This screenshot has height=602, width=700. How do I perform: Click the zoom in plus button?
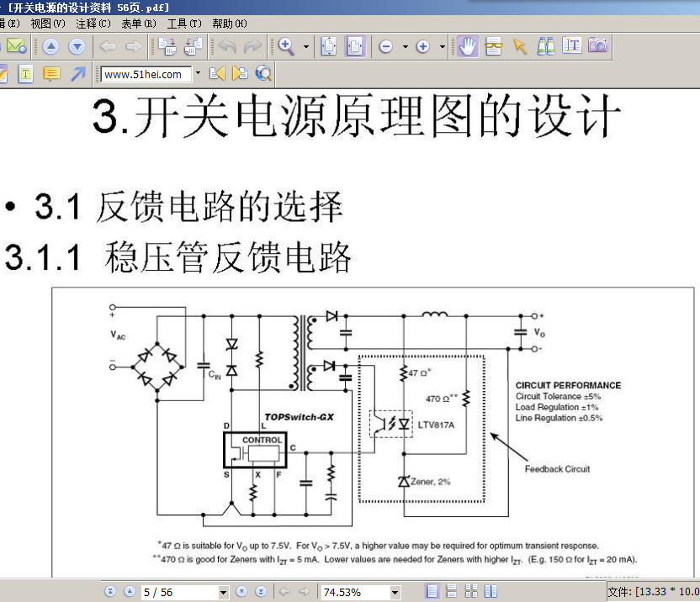point(422,46)
